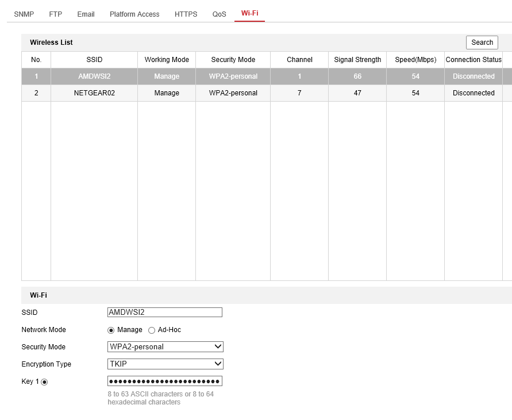This screenshot has height=420, width=512.
Task: Open the FTP tab
Action: (x=55, y=14)
